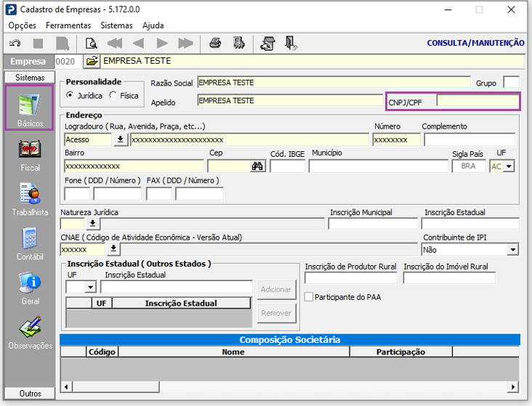Image resolution: width=532 pixels, height=406 pixels.
Task: Open Logradouro type lookup arrow next to Acesso
Action: [x=121, y=139]
